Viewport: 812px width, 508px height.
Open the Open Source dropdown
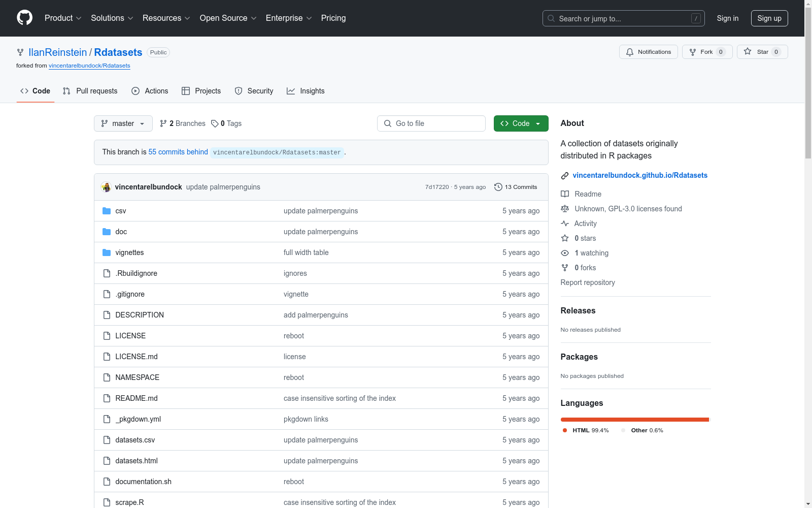[x=228, y=18]
